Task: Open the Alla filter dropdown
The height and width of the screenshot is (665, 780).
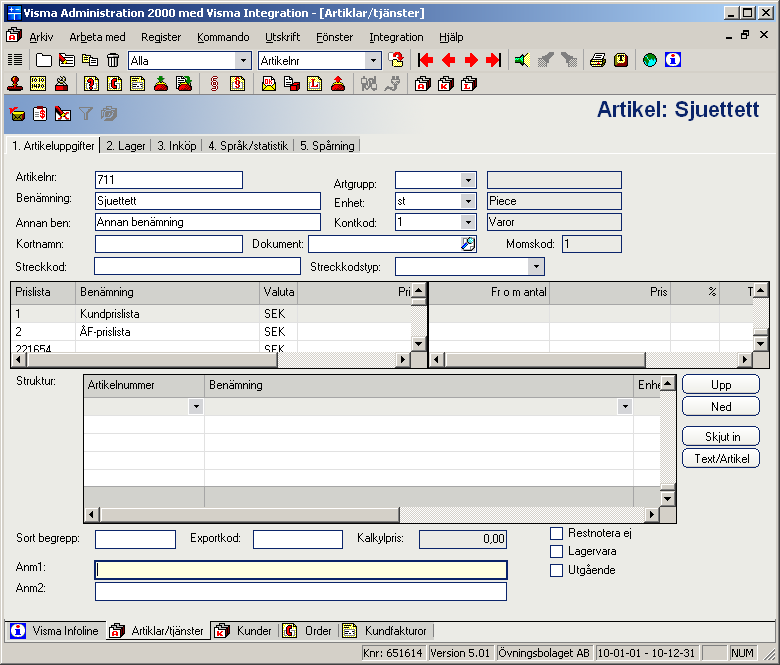Action: [x=243, y=61]
